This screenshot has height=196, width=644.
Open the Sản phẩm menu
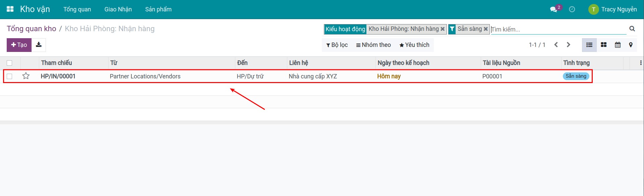click(158, 9)
